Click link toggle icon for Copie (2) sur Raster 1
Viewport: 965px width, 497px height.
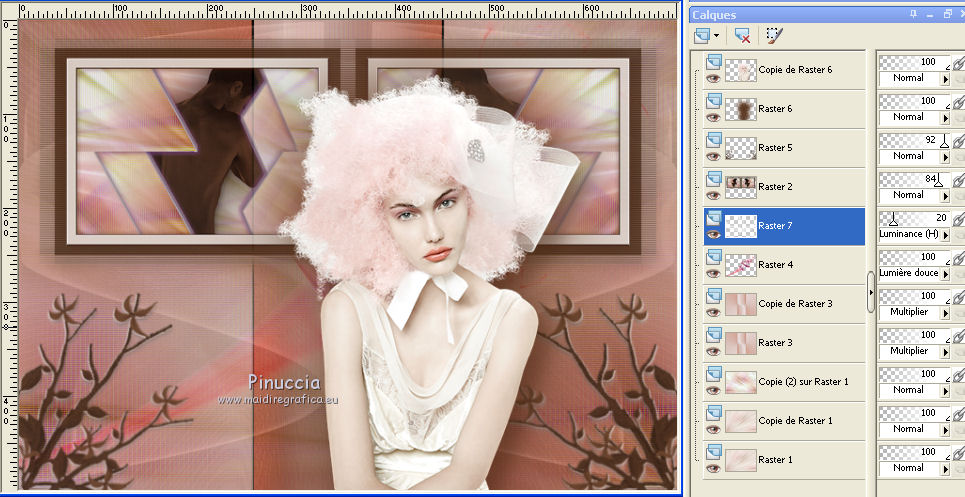click(959, 376)
